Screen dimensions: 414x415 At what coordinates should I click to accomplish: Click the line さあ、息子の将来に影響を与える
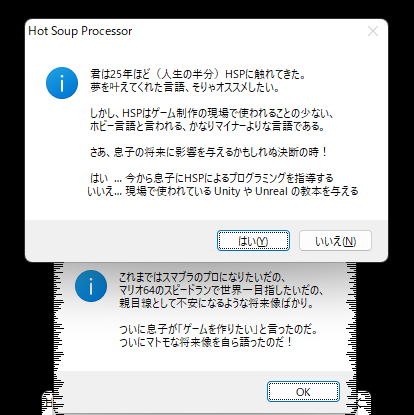point(209,152)
